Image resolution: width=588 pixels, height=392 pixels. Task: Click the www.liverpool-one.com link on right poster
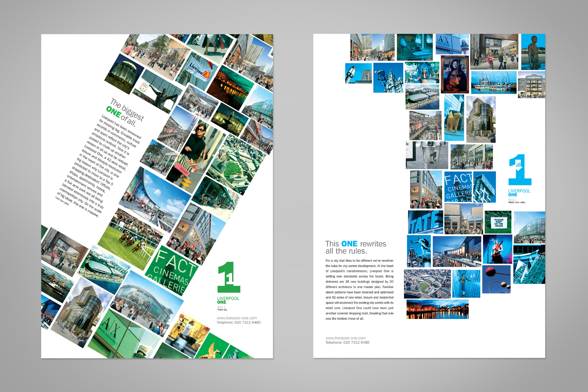346,338
